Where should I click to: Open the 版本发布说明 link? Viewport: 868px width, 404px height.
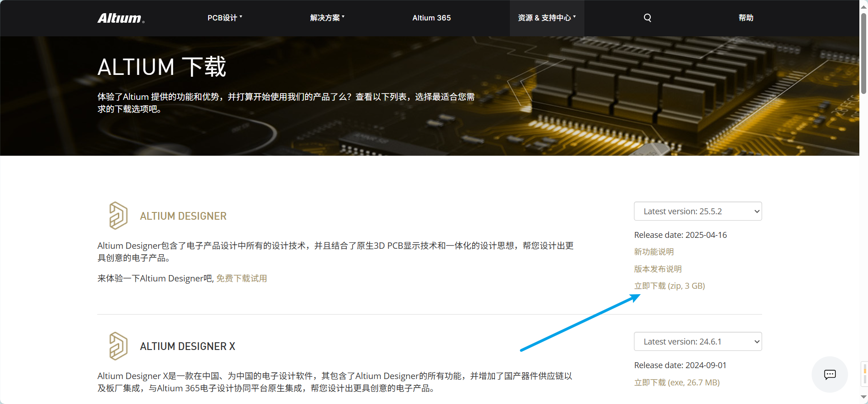[x=658, y=269]
